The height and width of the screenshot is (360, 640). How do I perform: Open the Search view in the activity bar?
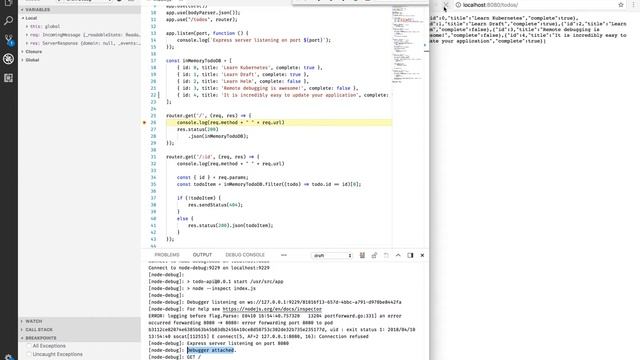point(8,20)
